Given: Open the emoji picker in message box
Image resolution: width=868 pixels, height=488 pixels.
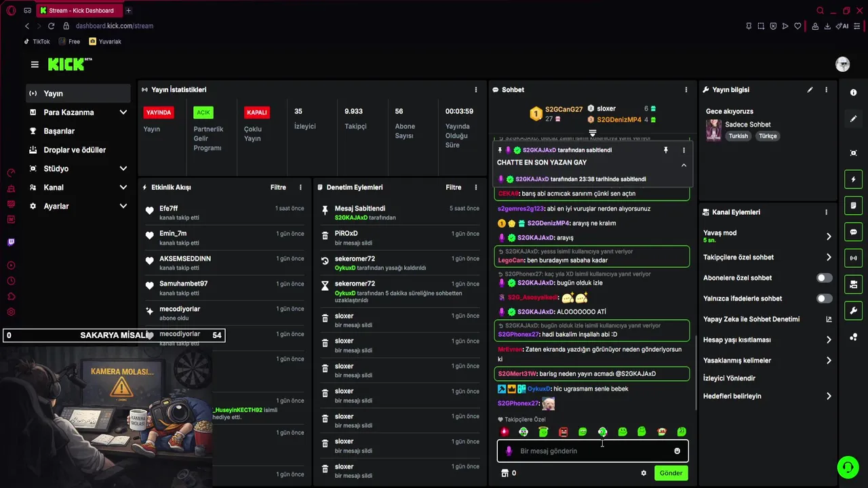Looking at the screenshot, I should click(x=677, y=451).
